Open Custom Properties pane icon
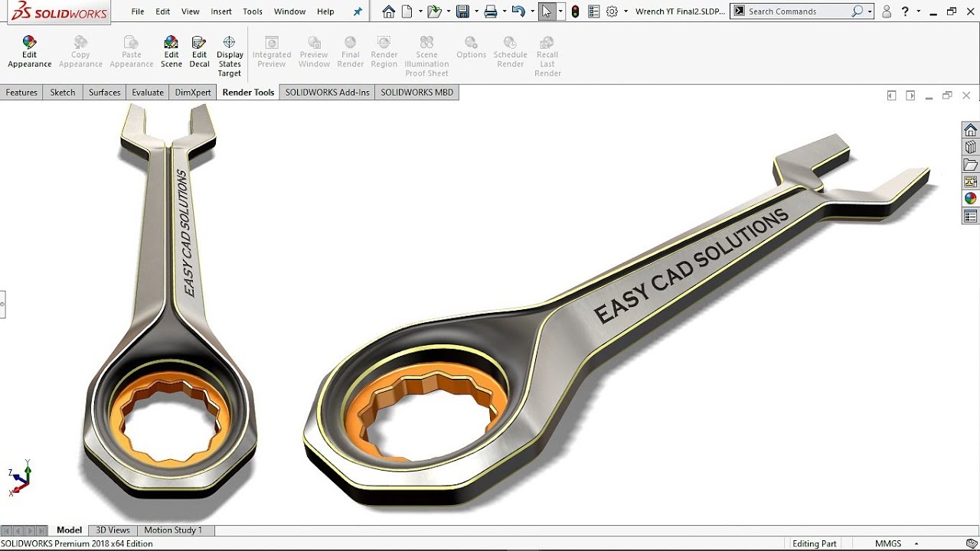 pyautogui.click(x=971, y=216)
